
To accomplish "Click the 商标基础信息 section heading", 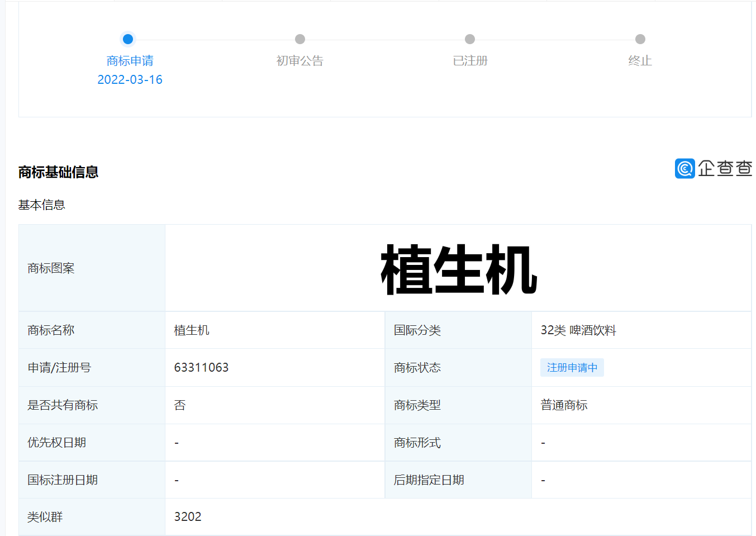I will 58,172.
